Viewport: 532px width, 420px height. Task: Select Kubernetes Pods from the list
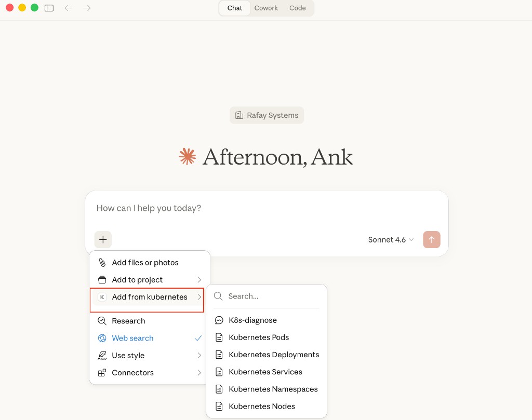(x=259, y=337)
